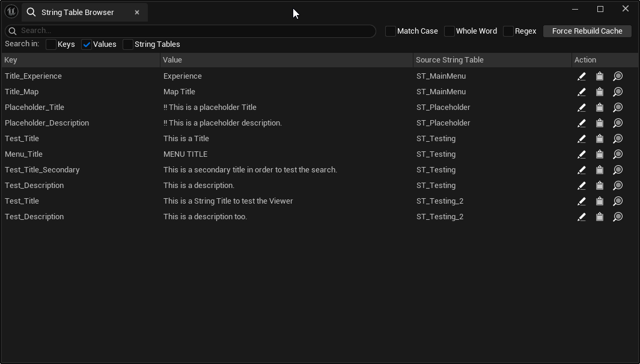Find Menu_Title source with magnifier icon
This screenshot has width=640, height=364.
pos(618,154)
